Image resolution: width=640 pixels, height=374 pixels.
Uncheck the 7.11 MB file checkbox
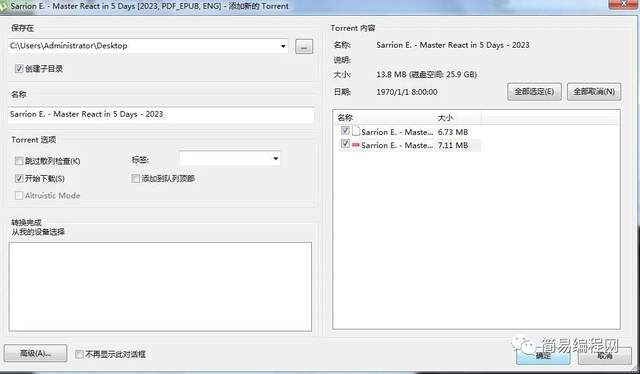click(x=345, y=144)
